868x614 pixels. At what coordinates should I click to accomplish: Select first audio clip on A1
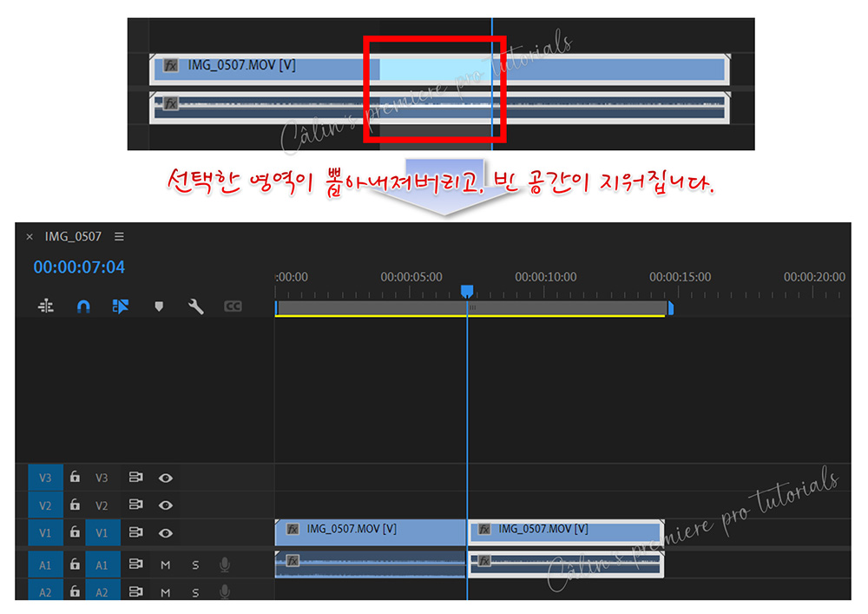(x=371, y=564)
